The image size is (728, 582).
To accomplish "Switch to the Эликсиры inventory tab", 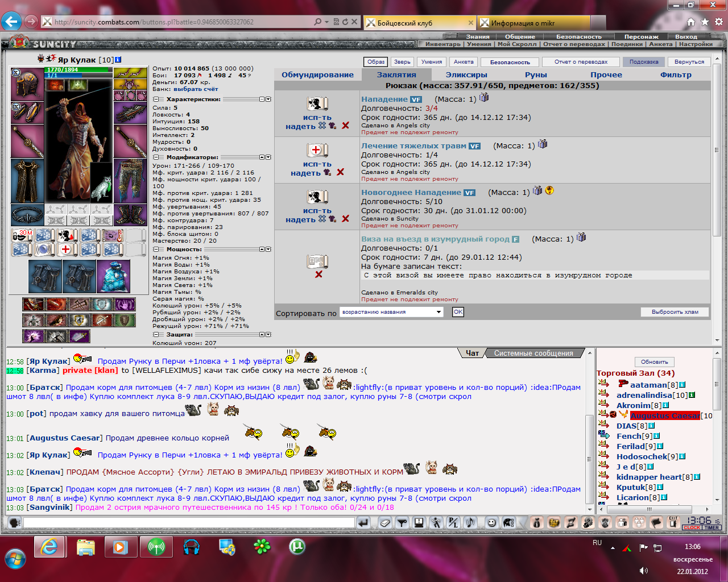I will click(466, 74).
